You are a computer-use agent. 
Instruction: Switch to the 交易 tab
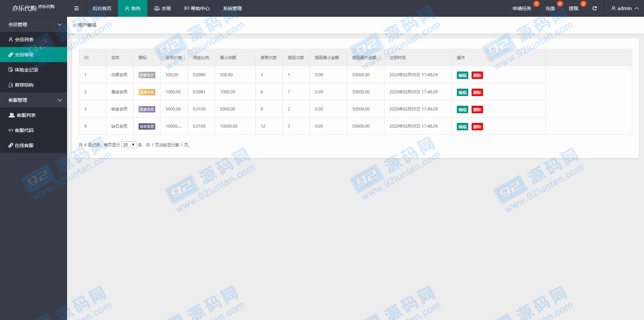162,8
